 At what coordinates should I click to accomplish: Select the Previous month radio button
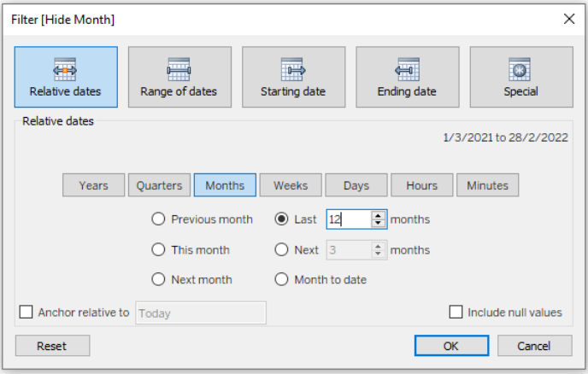(x=157, y=219)
